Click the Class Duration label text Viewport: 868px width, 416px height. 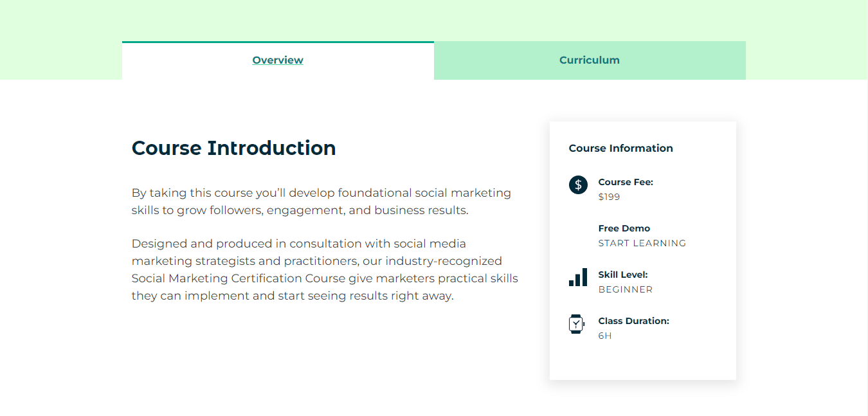pos(633,320)
